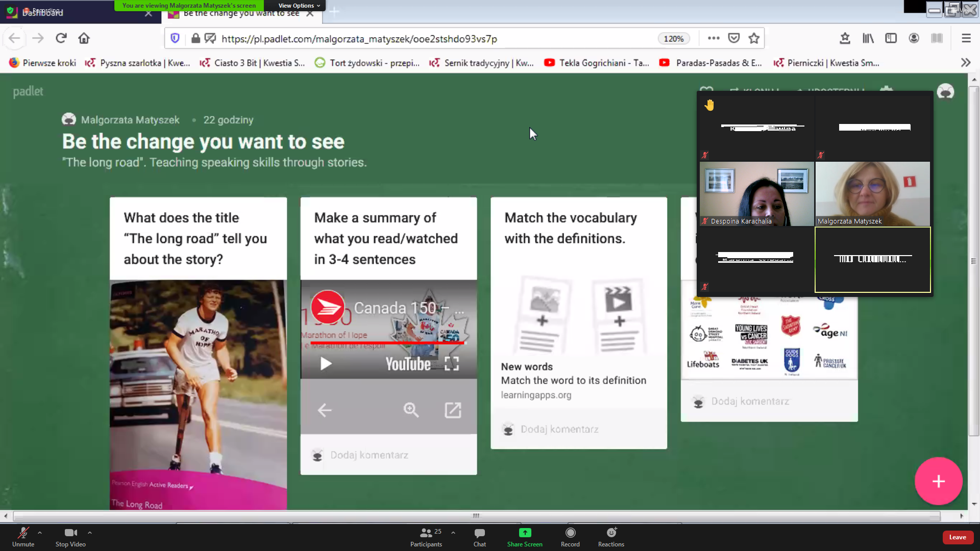
Task: Click the Unmute microphone icon
Action: tap(23, 533)
